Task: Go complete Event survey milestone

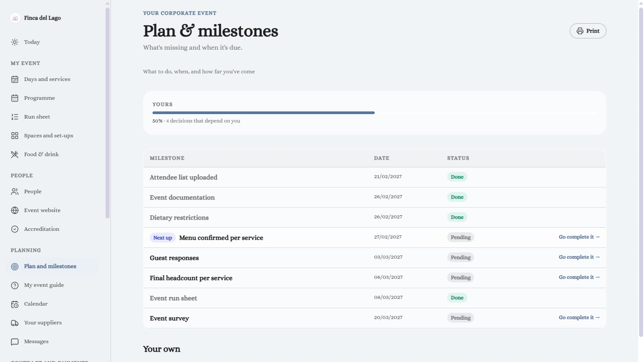Action: tap(579, 318)
